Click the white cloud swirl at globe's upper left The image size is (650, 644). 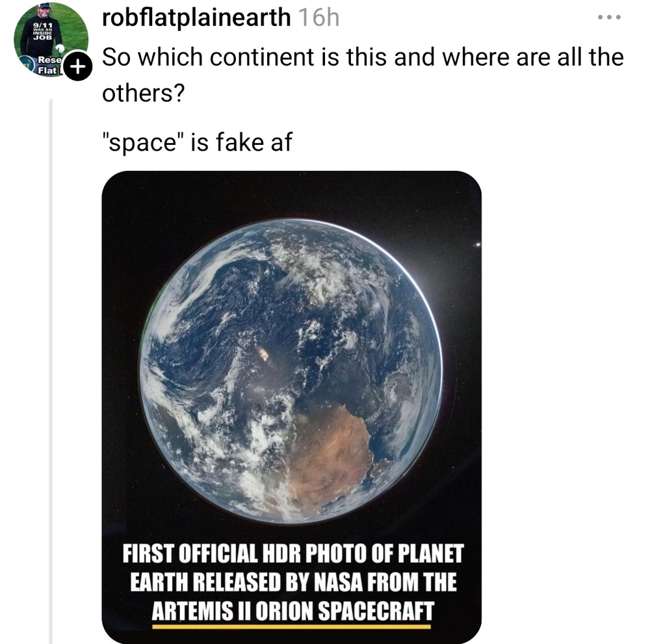click(195, 273)
